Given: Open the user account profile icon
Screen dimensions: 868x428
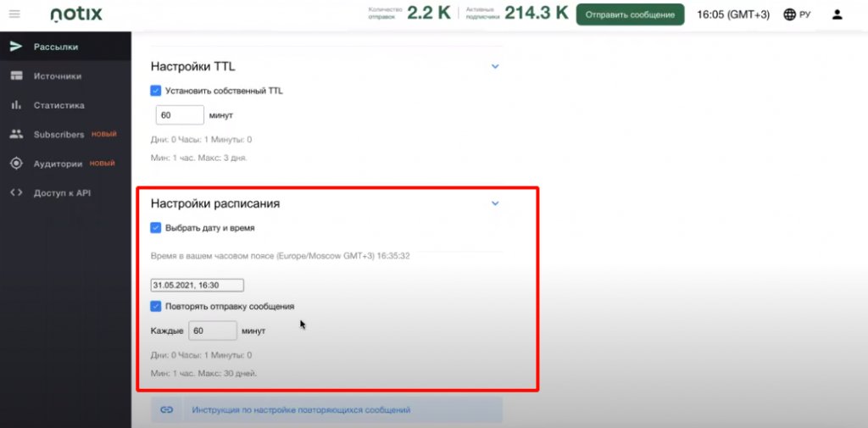Looking at the screenshot, I should 837,14.
